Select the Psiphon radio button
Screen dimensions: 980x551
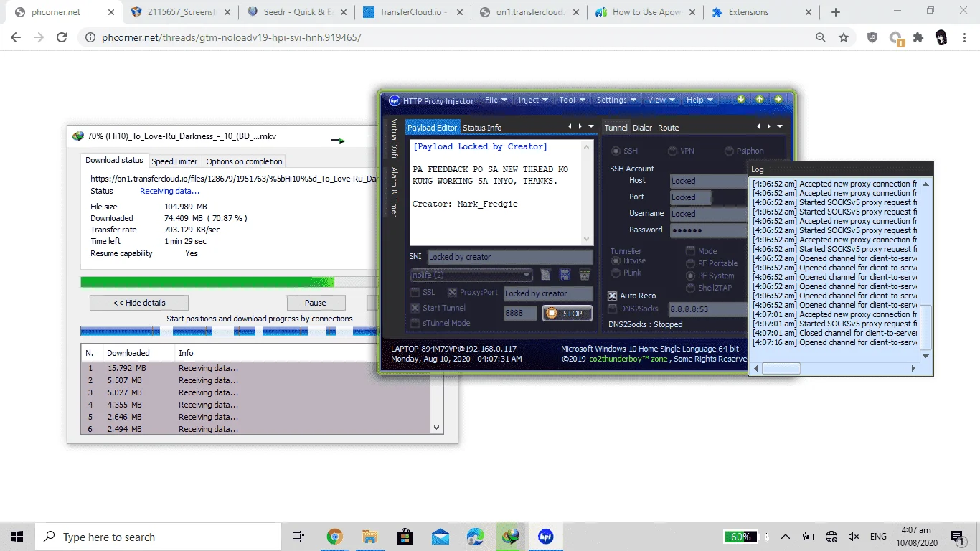coord(730,151)
